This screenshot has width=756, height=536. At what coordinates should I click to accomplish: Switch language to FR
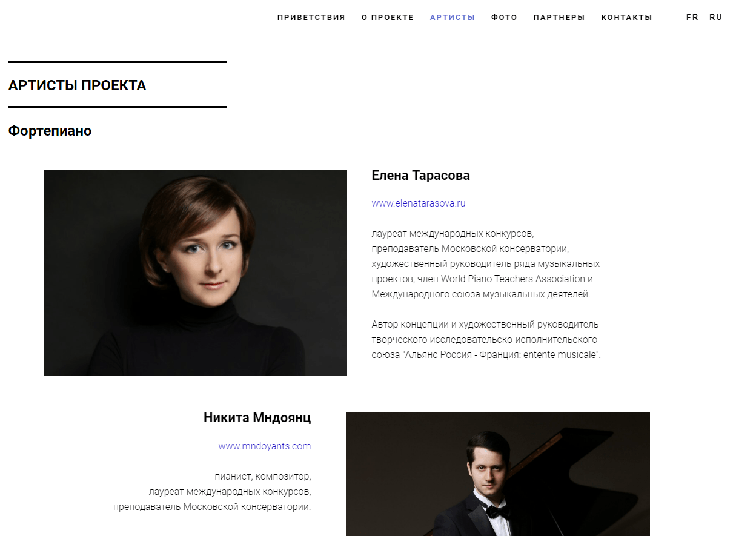pos(692,18)
